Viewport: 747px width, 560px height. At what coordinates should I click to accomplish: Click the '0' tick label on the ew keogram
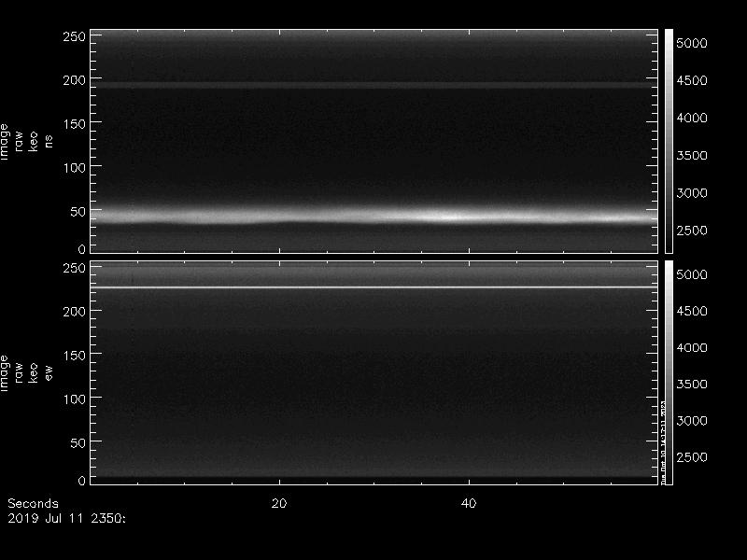click(x=82, y=481)
